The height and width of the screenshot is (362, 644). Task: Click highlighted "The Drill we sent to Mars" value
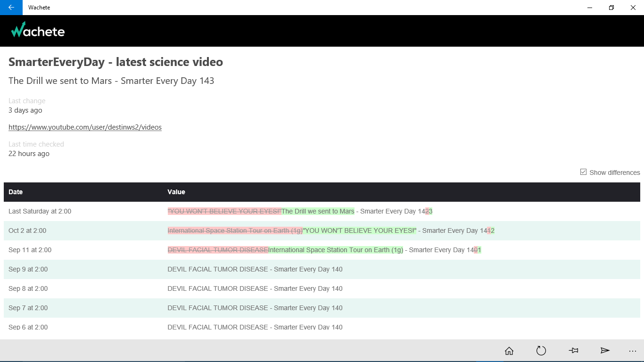318,211
